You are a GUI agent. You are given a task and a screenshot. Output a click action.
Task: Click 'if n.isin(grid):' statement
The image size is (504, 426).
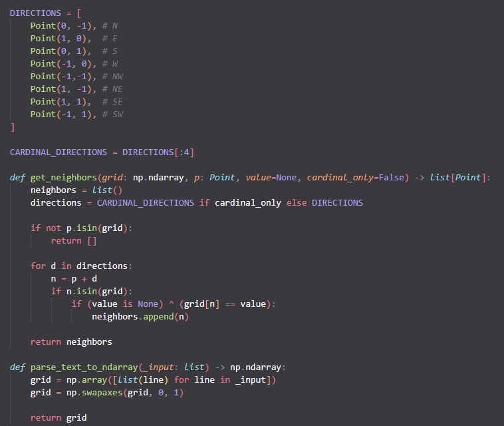pos(92,291)
